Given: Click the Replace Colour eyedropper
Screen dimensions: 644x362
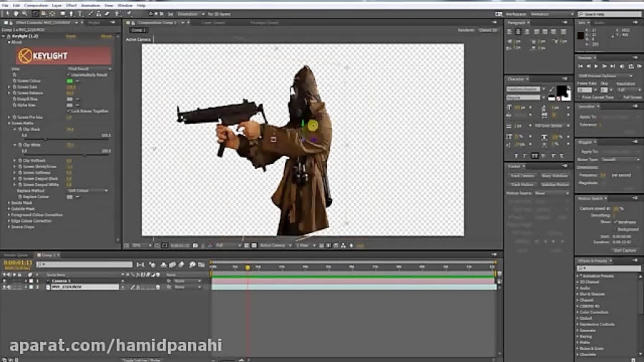Looking at the screenshot, I should (x=77, y=197).
